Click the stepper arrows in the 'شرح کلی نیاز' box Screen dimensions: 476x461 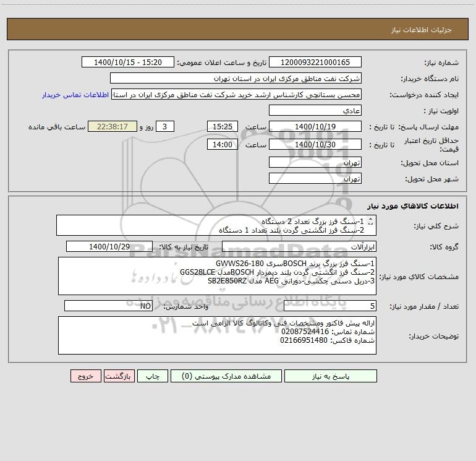(x=370, y=222)
